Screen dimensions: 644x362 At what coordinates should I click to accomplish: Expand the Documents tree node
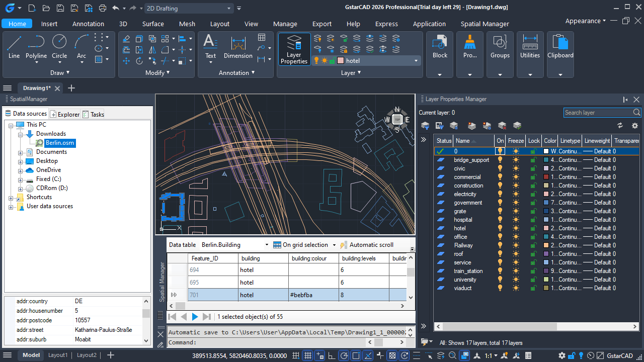pyautogui.click(x=21, y=152)
